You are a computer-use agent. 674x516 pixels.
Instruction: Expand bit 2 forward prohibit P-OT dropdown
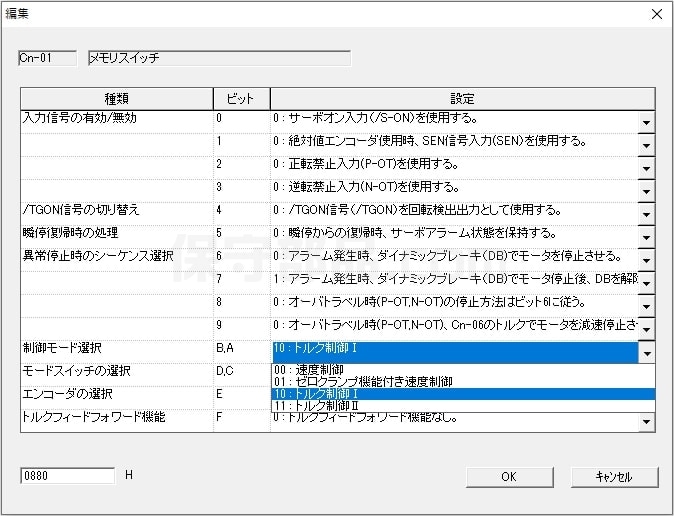click(646, 168)
